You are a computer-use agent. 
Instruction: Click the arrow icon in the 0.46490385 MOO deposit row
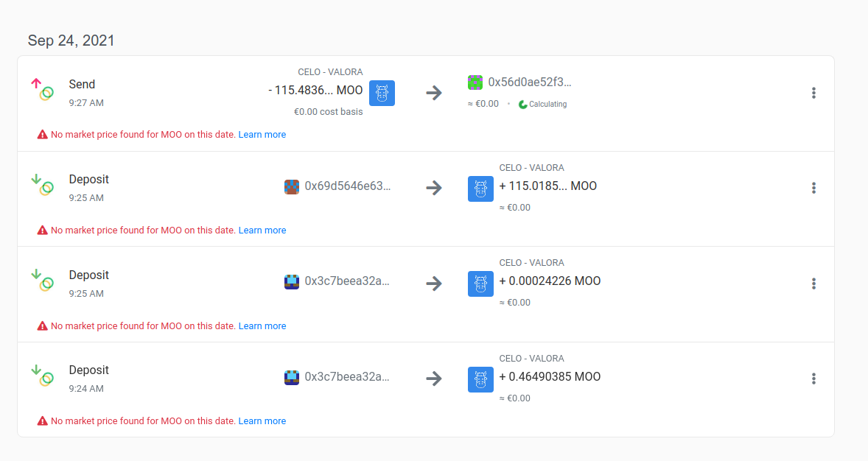[x=434, y=379]
